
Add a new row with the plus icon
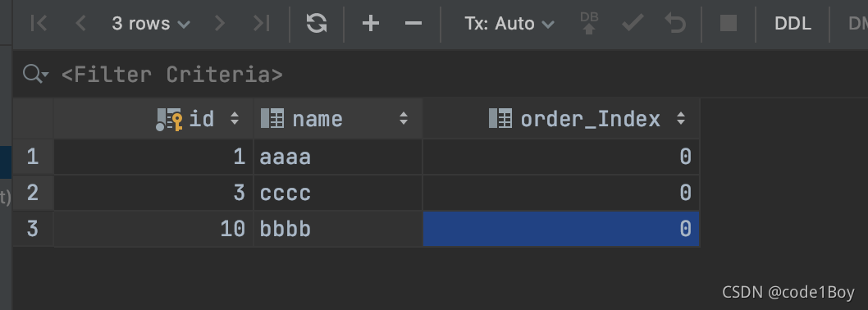(x=370, y=23)
